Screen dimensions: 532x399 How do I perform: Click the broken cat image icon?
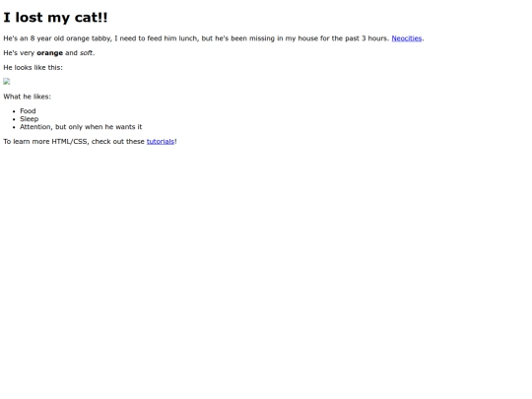(x=7, y=82)
